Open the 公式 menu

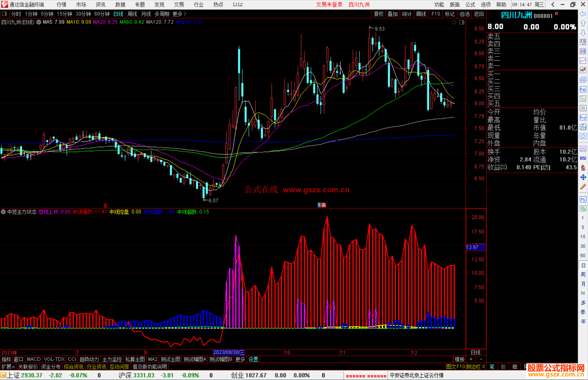point(470,5)
